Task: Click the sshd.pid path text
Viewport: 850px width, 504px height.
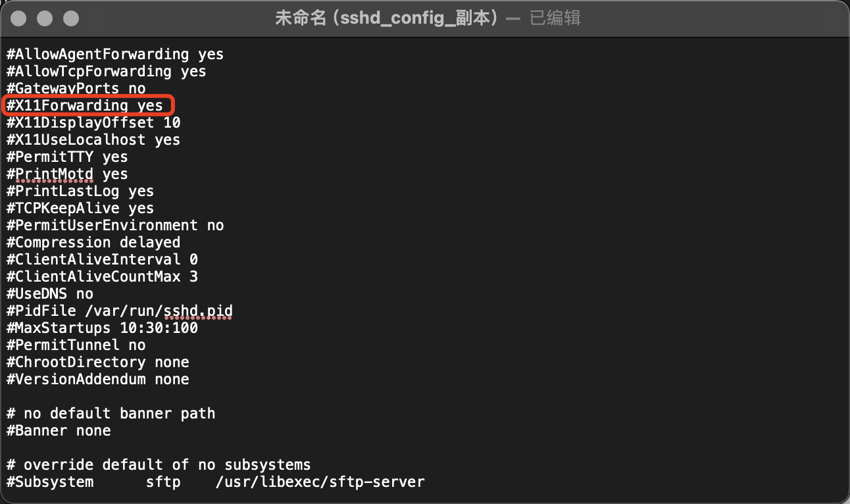Action: [198, 311]
